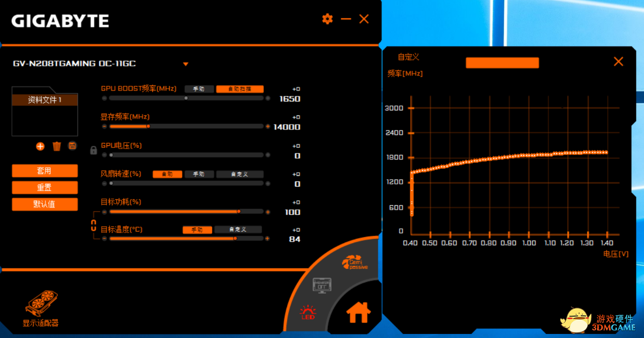This screenshot has width=644, height=338.
Task: Set 风扇转速 mode to 自定义
Action: pyautogui.click(x=240, y=174)
